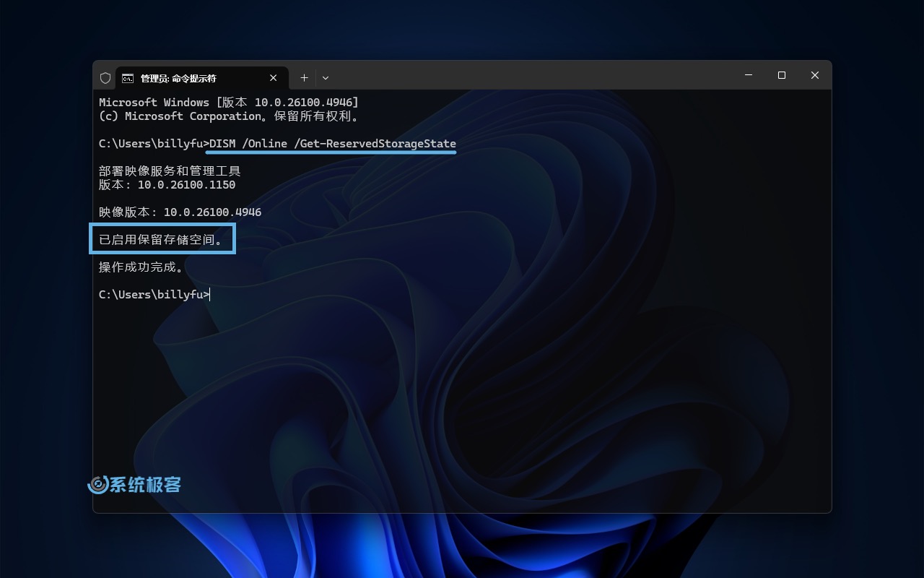Click the text 版本: 10.0.26100.1150
This screenshot has width=924, height=578.
pos(167,185)
